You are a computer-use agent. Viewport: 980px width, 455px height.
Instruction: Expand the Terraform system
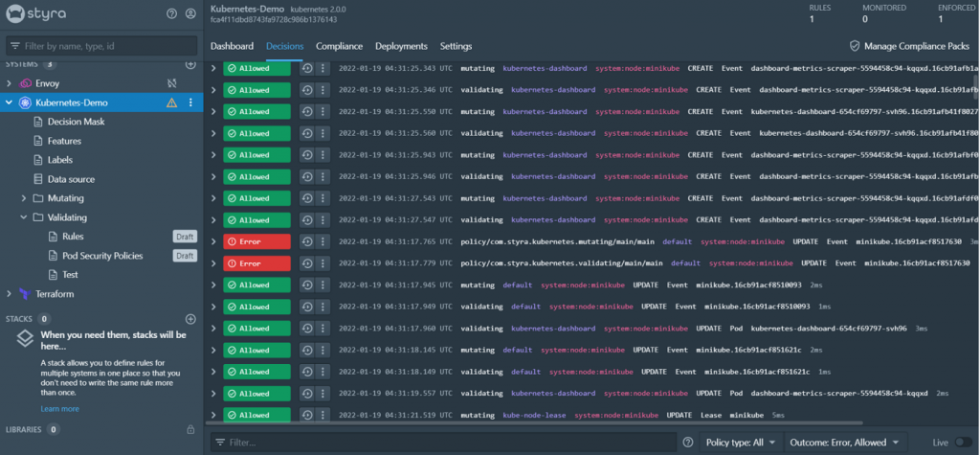click(9, 294)
